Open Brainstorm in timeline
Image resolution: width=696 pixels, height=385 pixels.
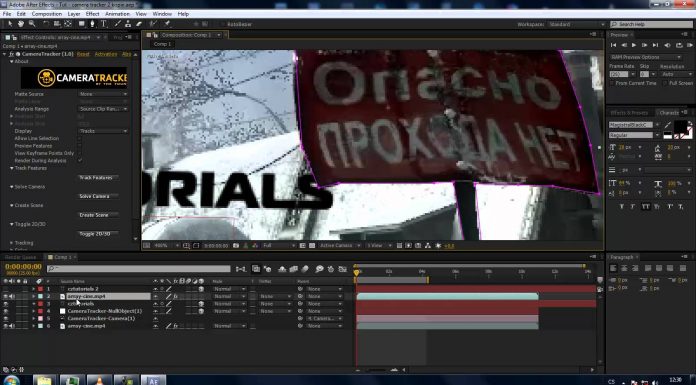click(x=319, y=269)
